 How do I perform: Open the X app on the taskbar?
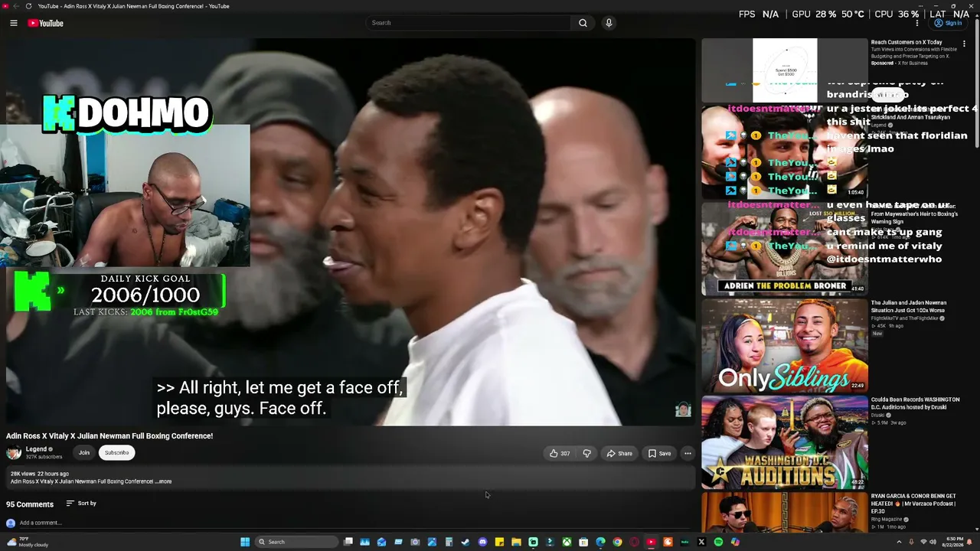click(x=701, y=542)
